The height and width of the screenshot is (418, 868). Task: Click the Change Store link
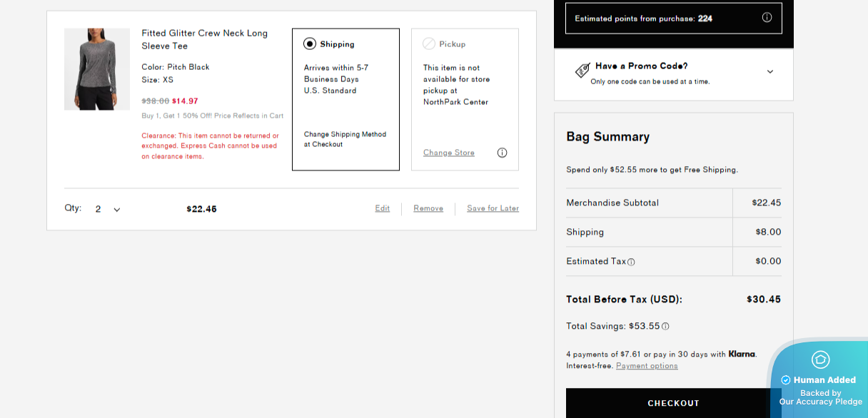point(448,153)
